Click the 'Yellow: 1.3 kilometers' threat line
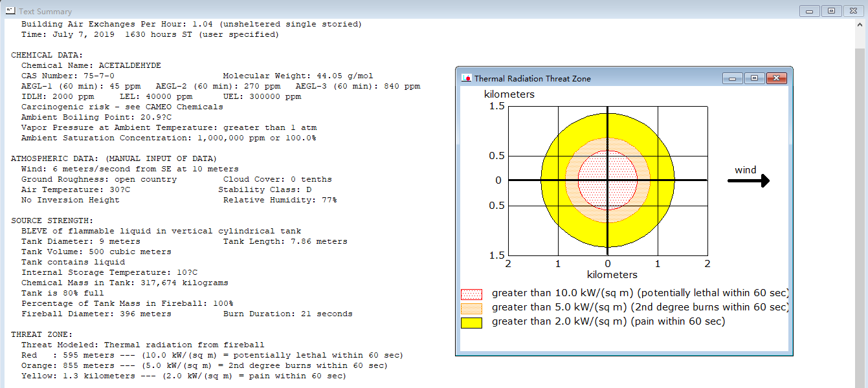Image resolution: width=868 pixels, height=388 pixels. (184, 376)
